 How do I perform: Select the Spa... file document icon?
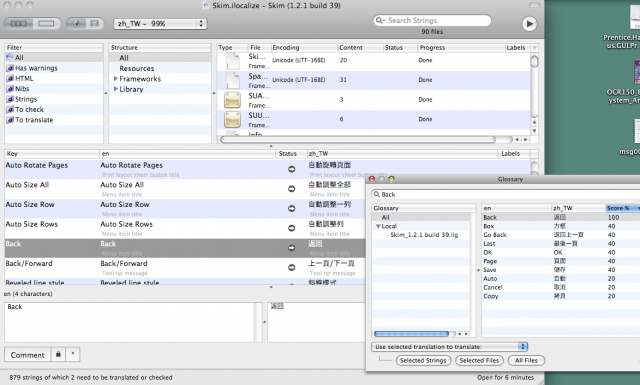coord(233,80)
